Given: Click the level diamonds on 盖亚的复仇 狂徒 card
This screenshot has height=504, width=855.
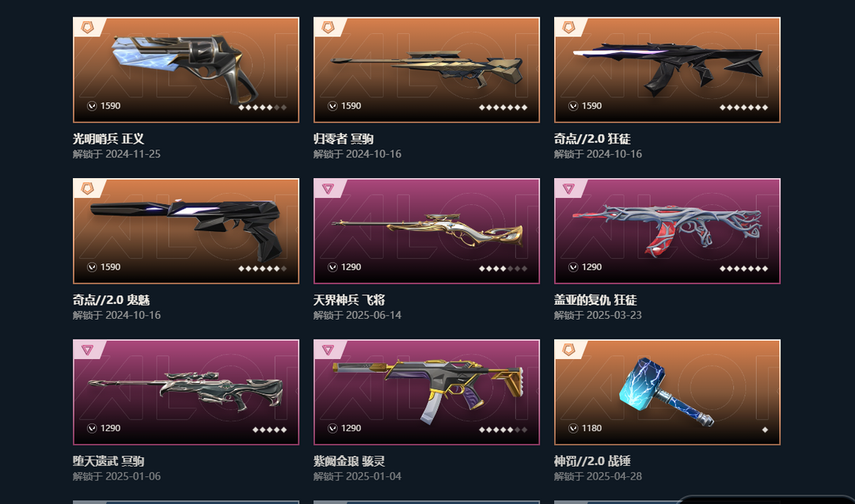Looking at the screenshot, I should (743, 269).
